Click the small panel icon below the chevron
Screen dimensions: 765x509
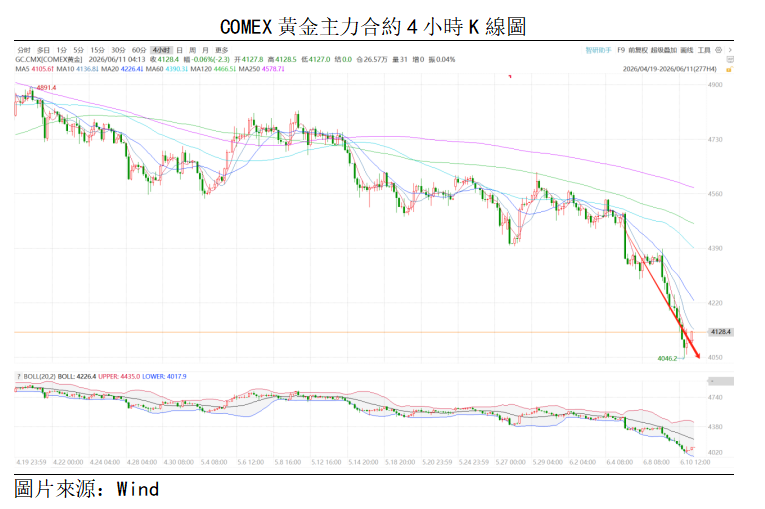(730, 60)
